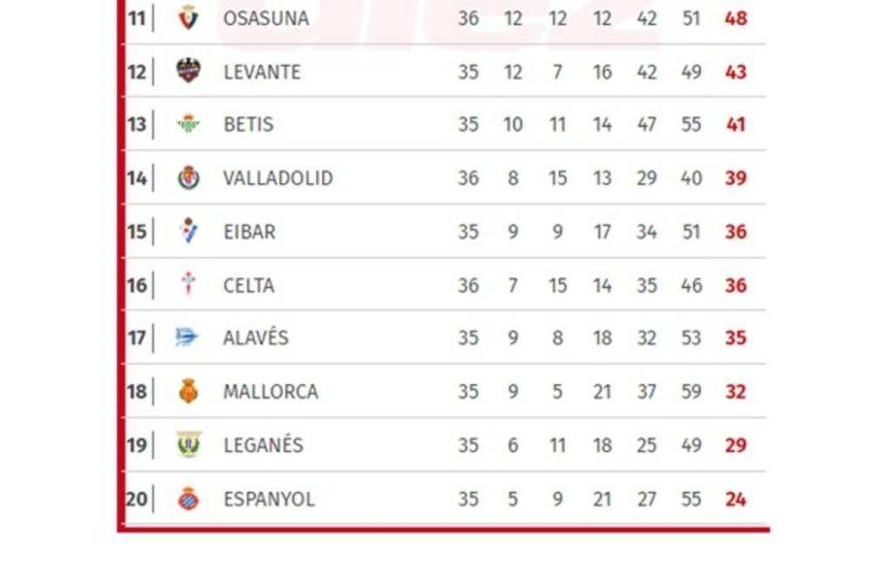Click the Leganés club crest
The height and width of the screenshot is (588, 887).
pos(188,444)
